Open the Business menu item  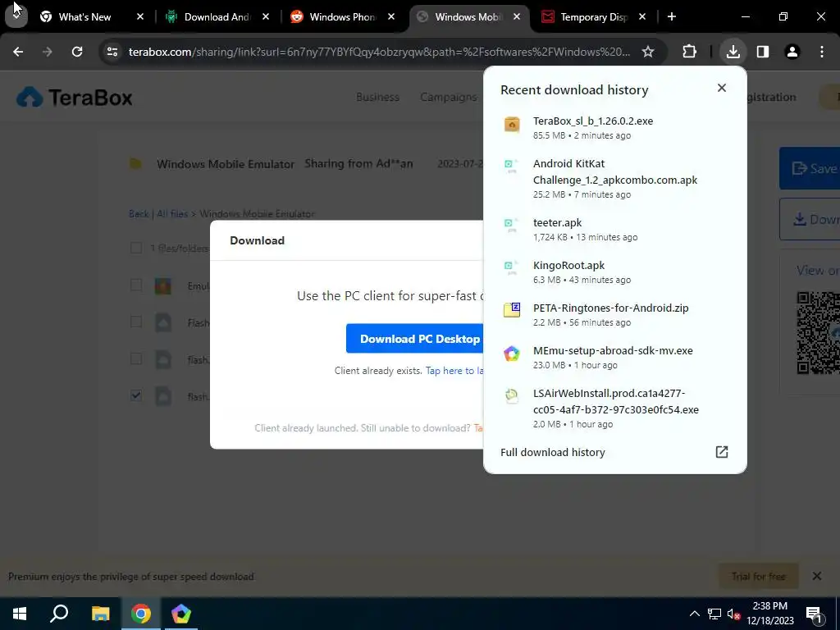coord(377,97)
